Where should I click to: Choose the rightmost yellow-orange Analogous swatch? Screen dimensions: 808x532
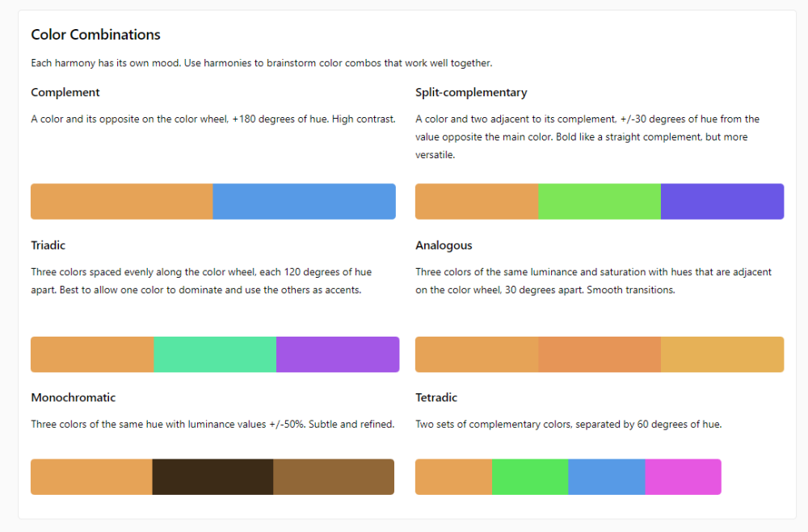pyautogui.click(x=722, y=354)
